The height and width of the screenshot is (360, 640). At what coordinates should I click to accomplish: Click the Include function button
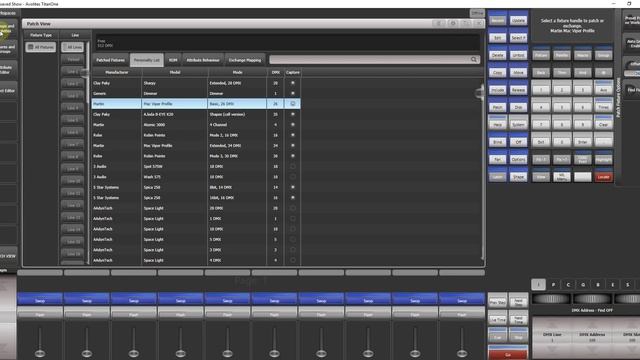point(498,90)
